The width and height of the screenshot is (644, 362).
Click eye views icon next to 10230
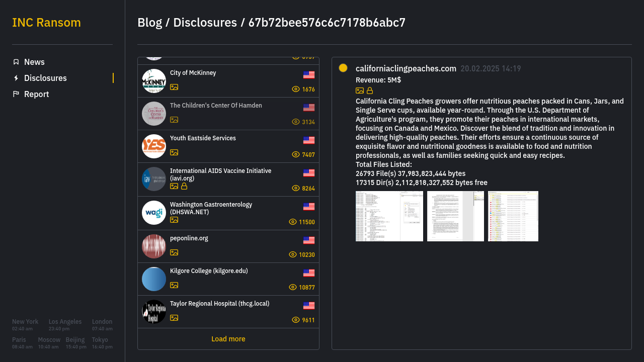(x=293, y=254)
